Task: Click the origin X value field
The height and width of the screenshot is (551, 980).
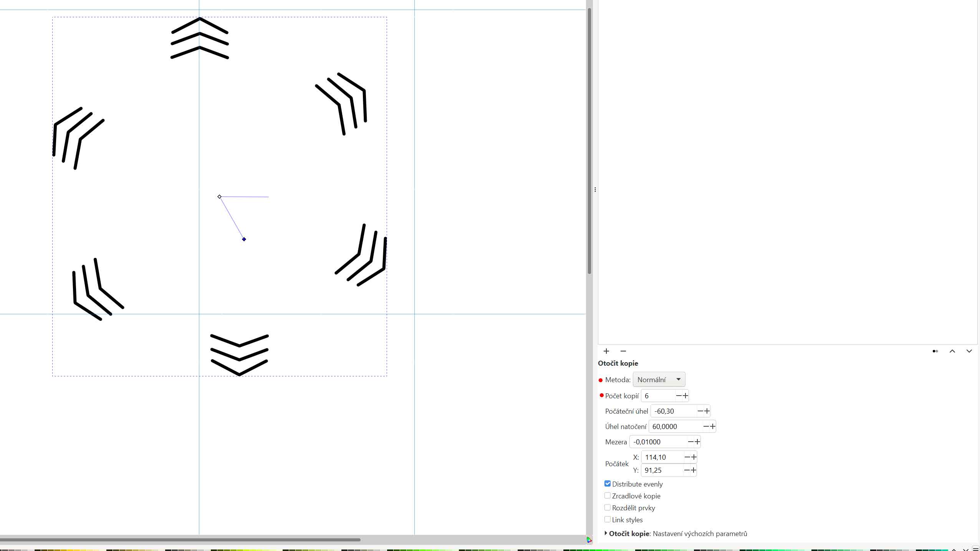Action: [x=662, y=457]
